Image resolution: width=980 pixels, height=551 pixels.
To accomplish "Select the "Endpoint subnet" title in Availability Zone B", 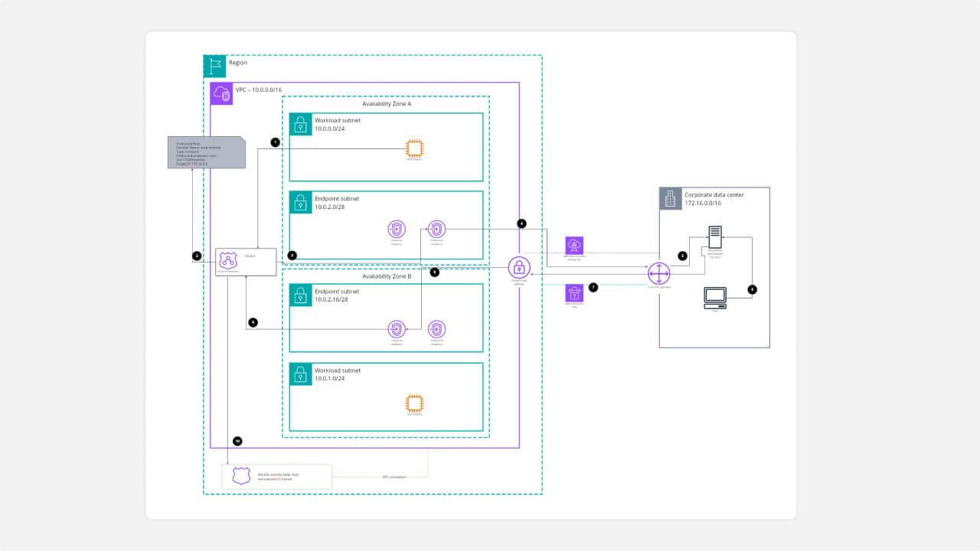I will [x=337, y=292].
